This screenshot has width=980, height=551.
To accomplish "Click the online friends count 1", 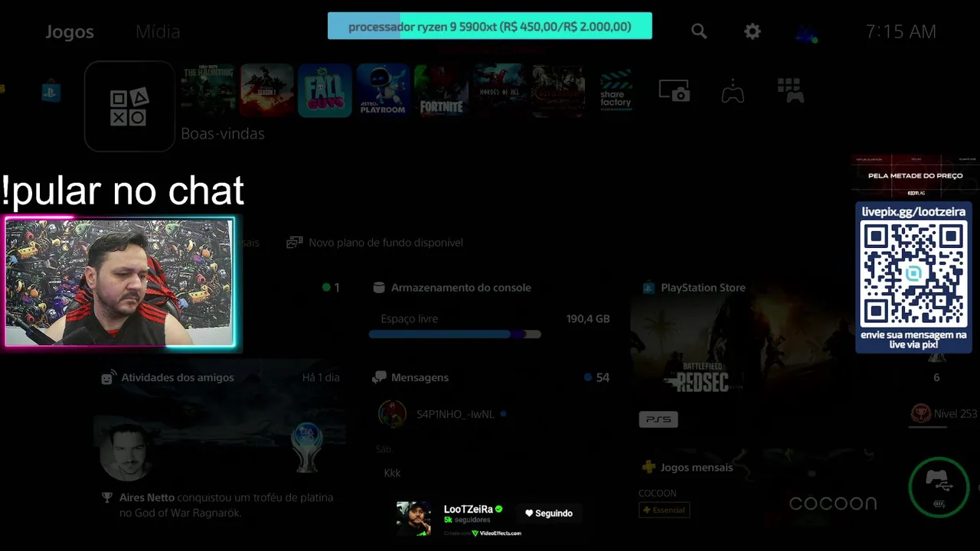I will 336,288.
